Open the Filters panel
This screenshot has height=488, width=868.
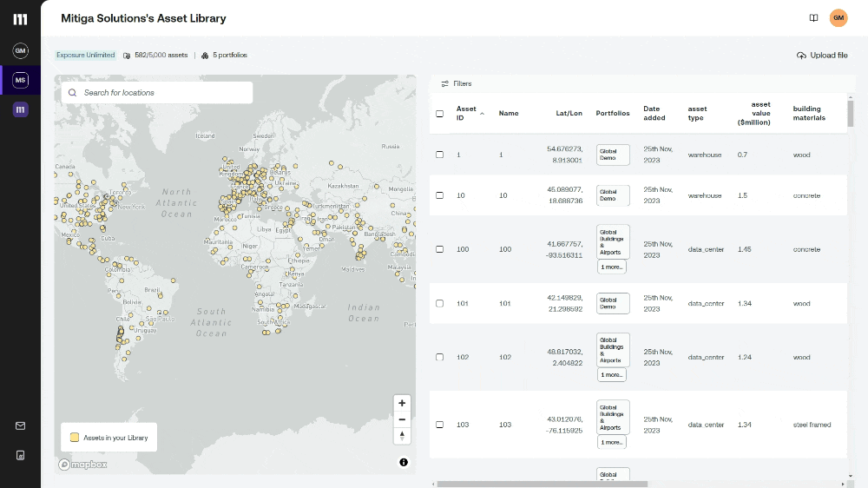pyautogui.click(x=457, y=83)
